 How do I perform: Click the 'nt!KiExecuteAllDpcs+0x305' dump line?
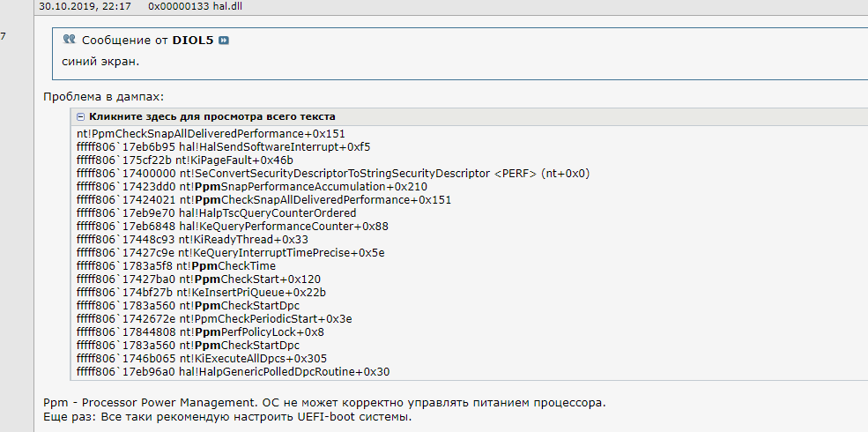202,358
